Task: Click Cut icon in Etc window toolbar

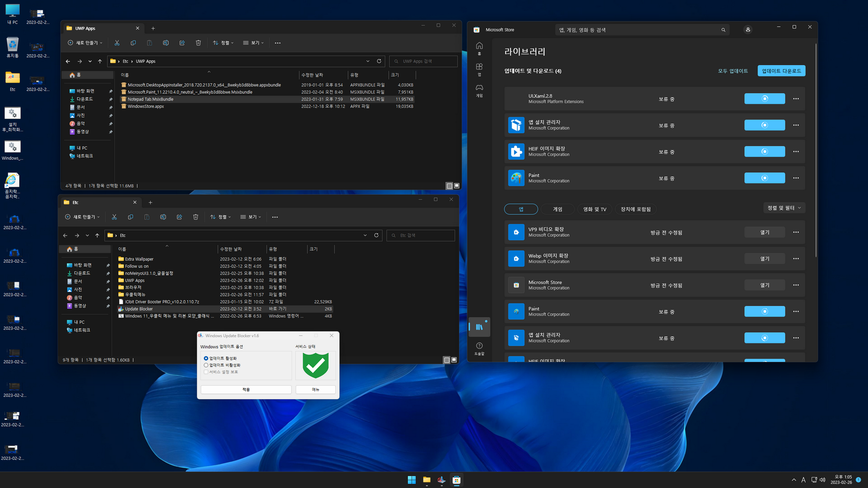Action: [x=114, y=217]
